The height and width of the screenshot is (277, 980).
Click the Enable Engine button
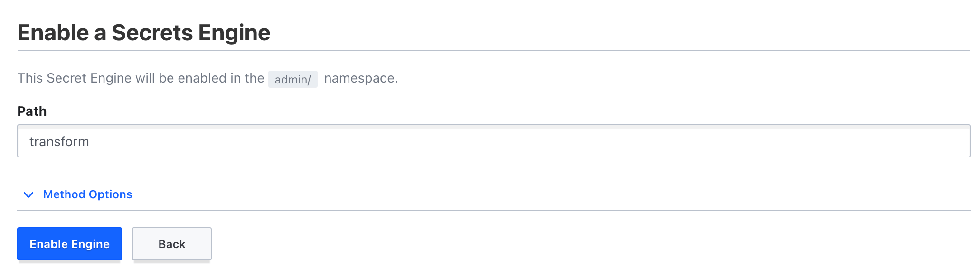[69, 244]
